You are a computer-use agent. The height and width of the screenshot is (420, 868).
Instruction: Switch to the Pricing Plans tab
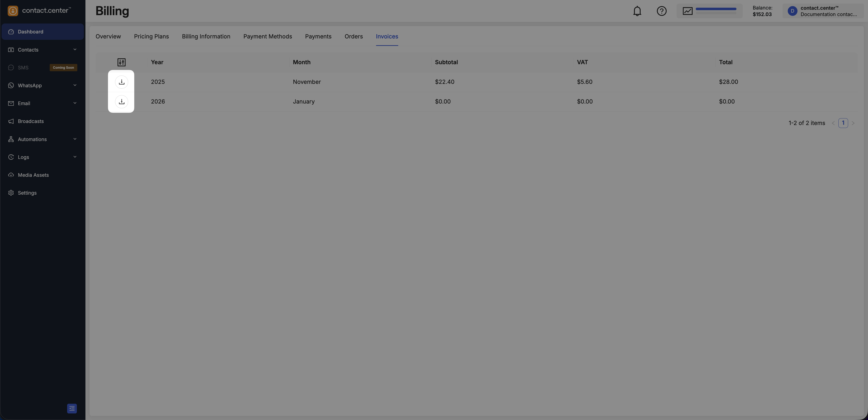[151, 36]
